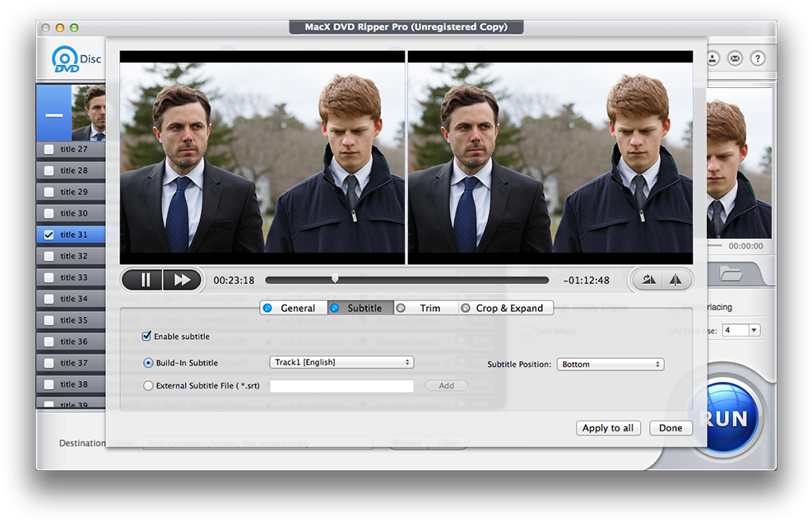Open the user account icon
812x521 pixels.
click(x=712, y=58)
